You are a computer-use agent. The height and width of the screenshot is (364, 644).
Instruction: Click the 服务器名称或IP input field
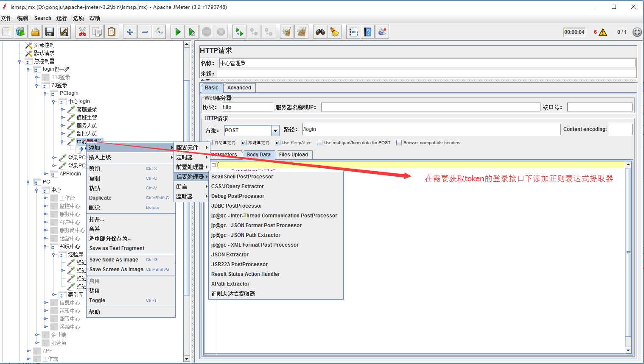pyautogui.click(x=431, y=107)
